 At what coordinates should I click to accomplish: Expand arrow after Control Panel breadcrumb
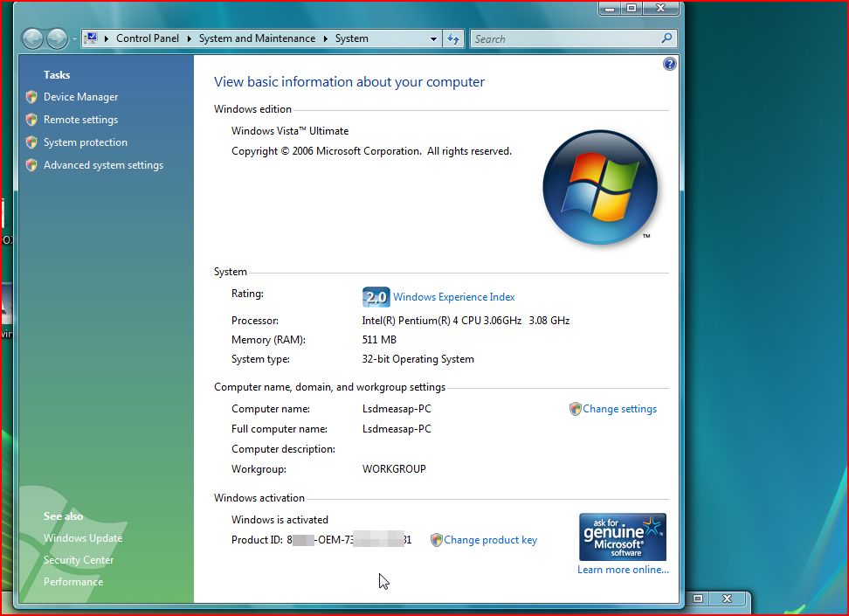(189, 38)
